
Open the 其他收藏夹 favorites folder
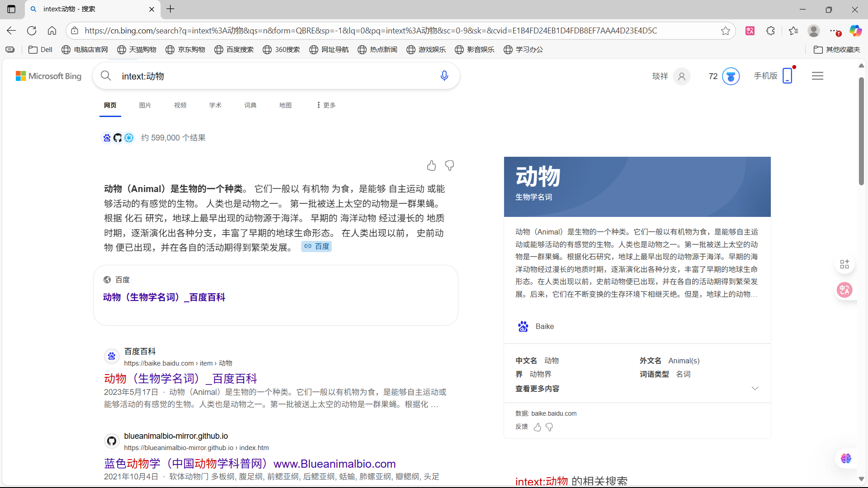click(837, 50)
